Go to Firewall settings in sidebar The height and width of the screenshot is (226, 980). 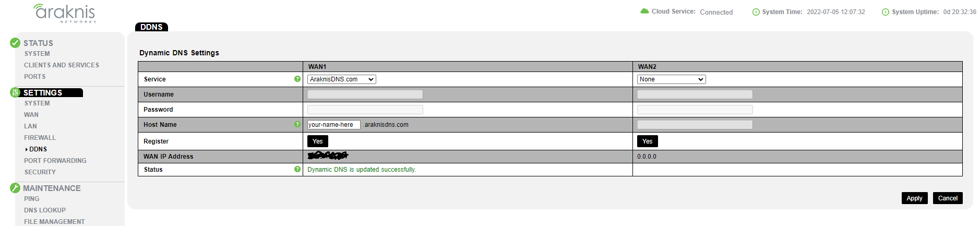click(x=40, y=138)
